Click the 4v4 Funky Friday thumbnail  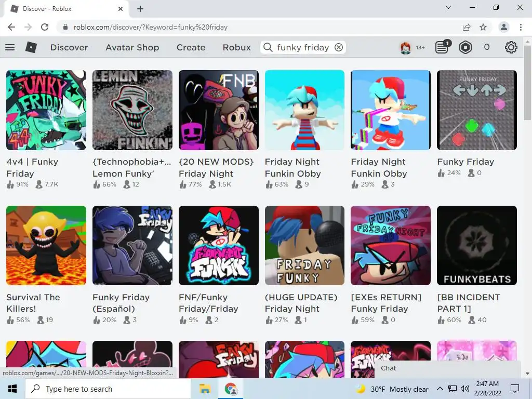pos(46,110)
